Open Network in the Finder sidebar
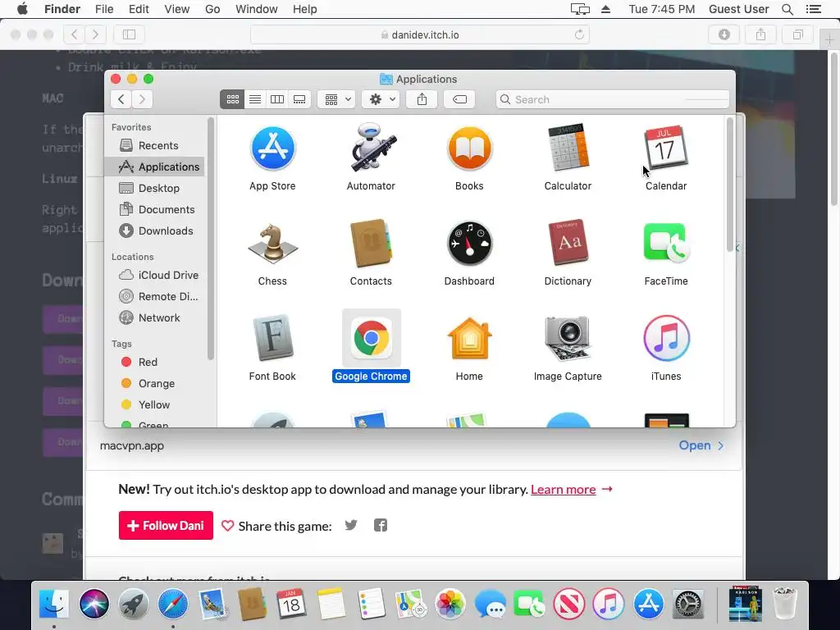 point(154,318)
